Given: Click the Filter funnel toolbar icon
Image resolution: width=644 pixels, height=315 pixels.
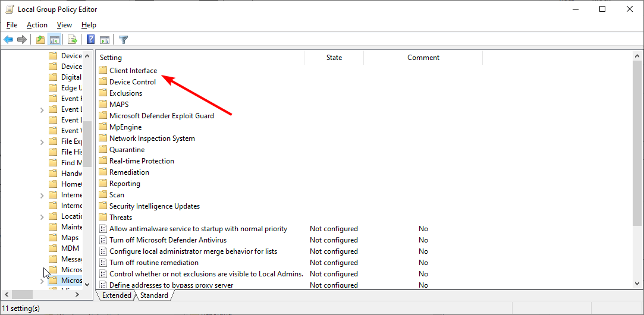Looking at the screenshot, I should (x=123, y=39).
